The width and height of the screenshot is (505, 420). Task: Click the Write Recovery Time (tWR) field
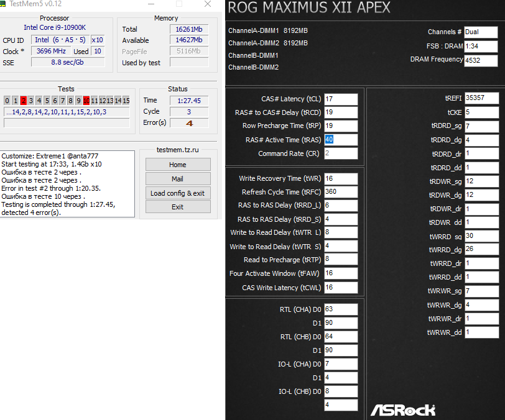341,178
